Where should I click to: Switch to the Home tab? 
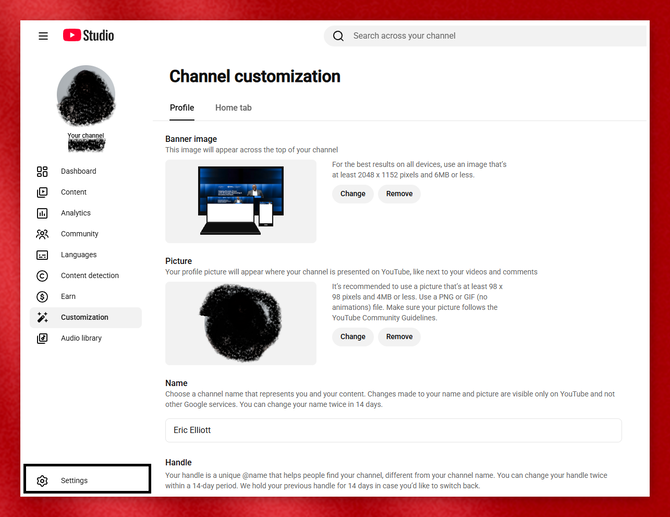click(x=233, y=108)
